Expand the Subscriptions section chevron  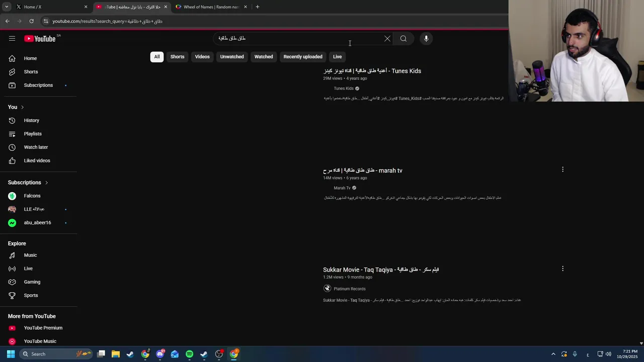[46, 183]
